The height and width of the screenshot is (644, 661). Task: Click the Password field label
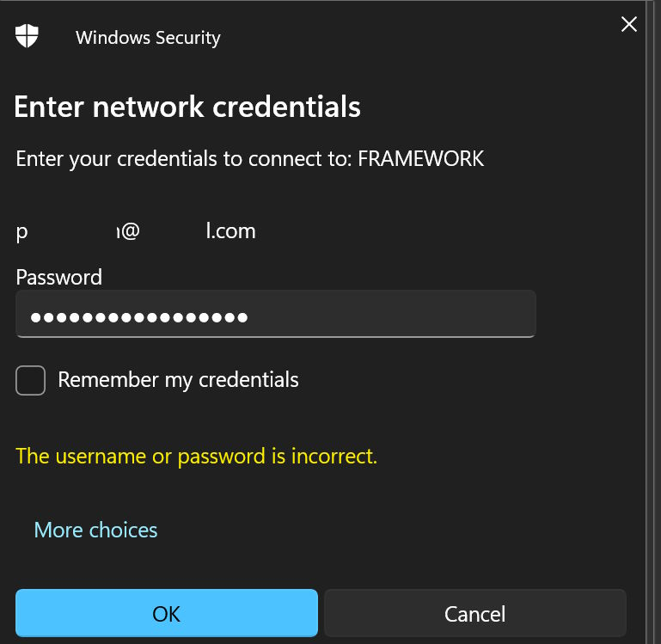click(x=58, y=277)
